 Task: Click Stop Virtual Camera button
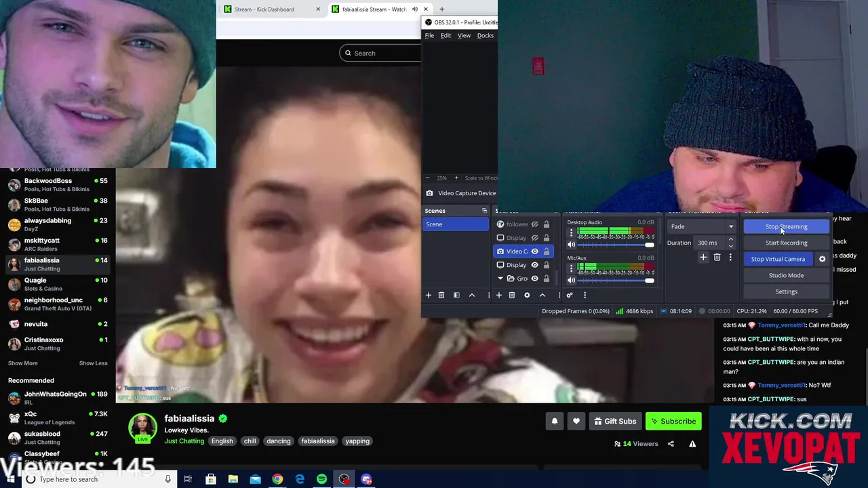[778, 259]
